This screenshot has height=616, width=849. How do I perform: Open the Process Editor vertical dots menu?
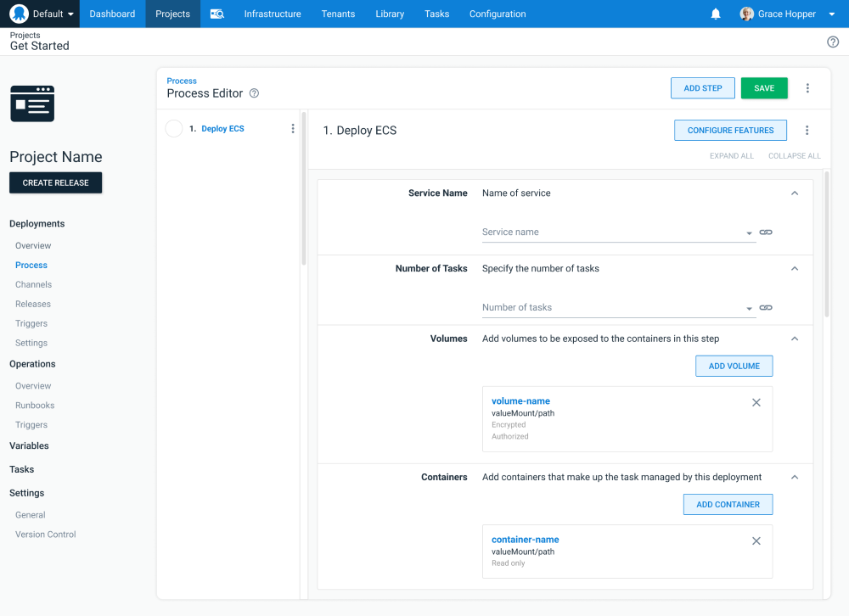click(807, 87)
